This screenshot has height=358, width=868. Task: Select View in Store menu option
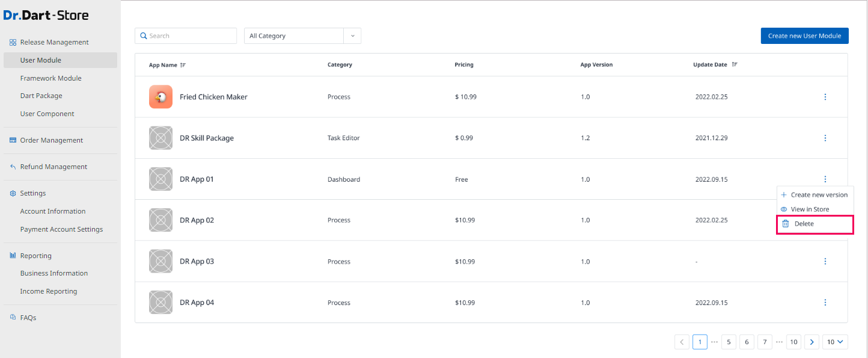coord(809,209)
